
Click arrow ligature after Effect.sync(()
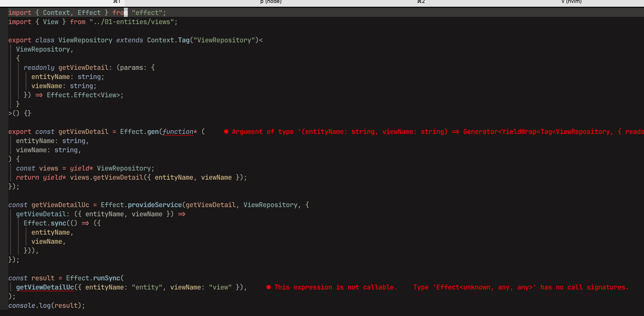click(x=85, y=223)
